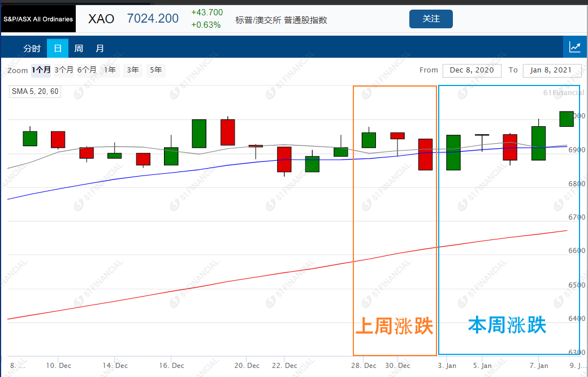Click the 6600 price axis label
Screen dimensions: 588x377
coord(576,250)
